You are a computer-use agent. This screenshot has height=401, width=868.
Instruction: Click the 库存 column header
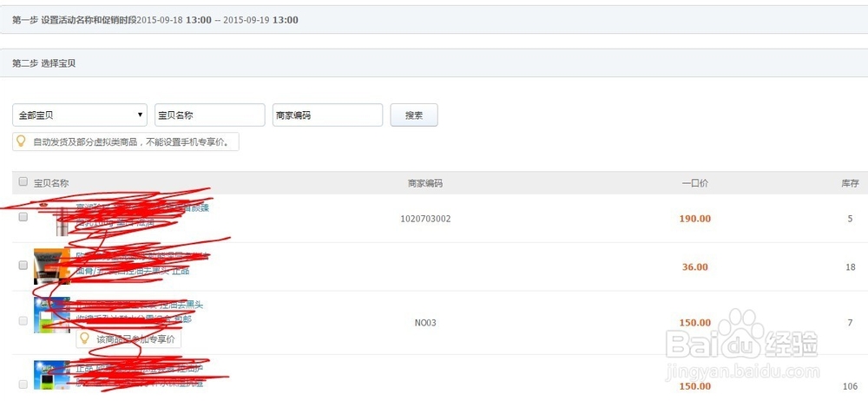(x=851, y=183)
